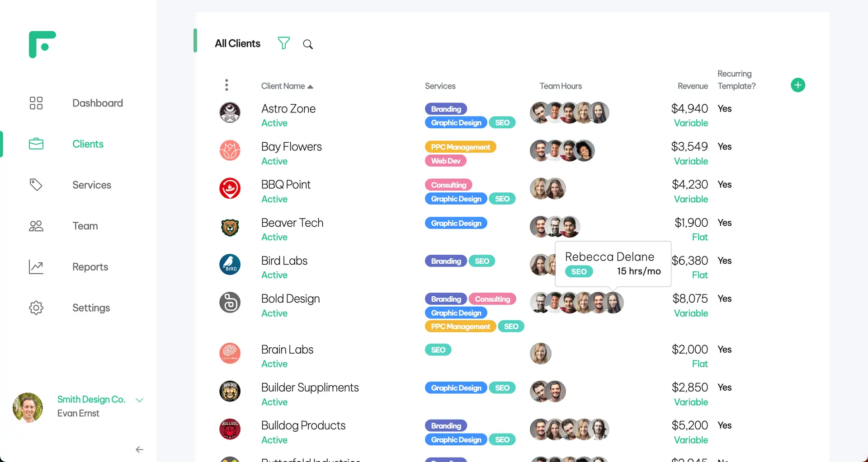Screen dimensions: 868x462
Task: Click the PPC Management tag for Bay Flowers
Action: [x=460, y=147]
